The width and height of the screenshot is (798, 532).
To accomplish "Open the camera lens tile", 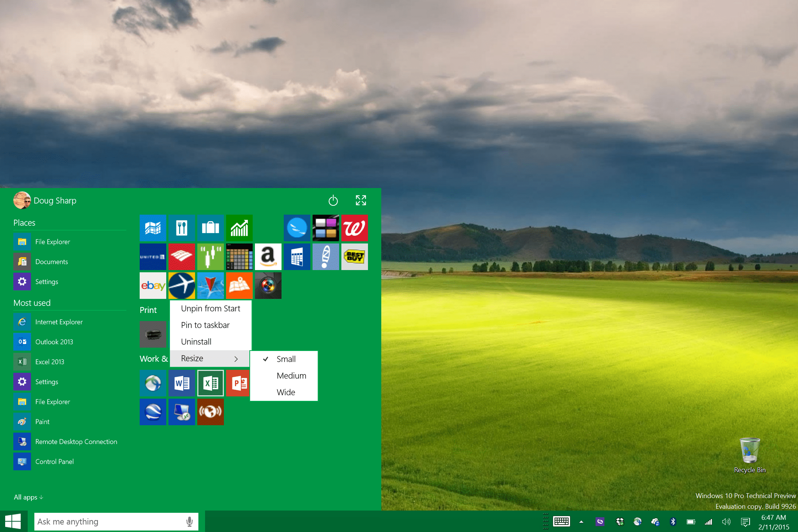I will point(268,286).
